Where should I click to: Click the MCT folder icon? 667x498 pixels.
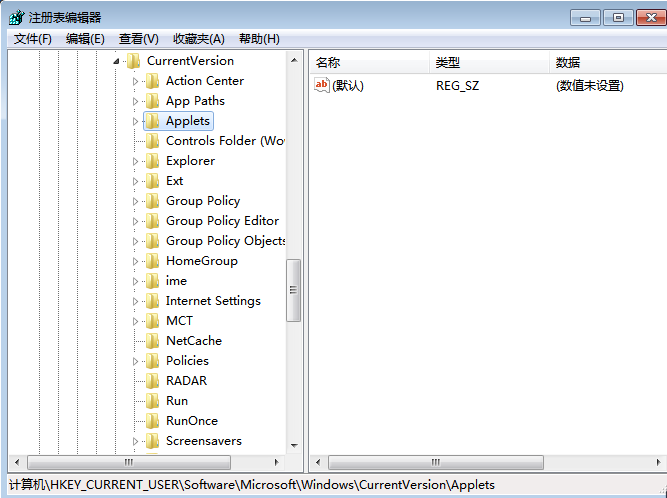(152, 321)
